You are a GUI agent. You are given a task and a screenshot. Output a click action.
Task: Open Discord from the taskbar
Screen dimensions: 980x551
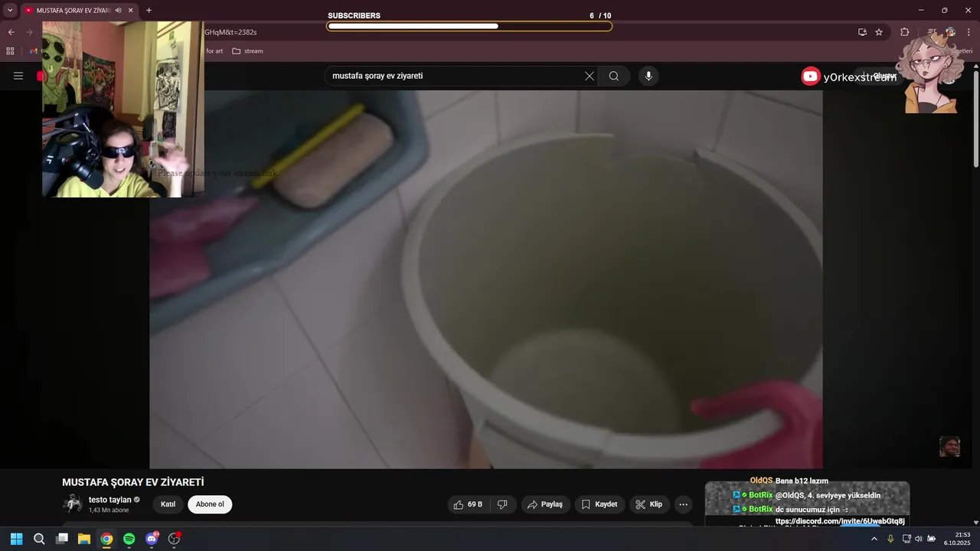click(x=152, y=539)
